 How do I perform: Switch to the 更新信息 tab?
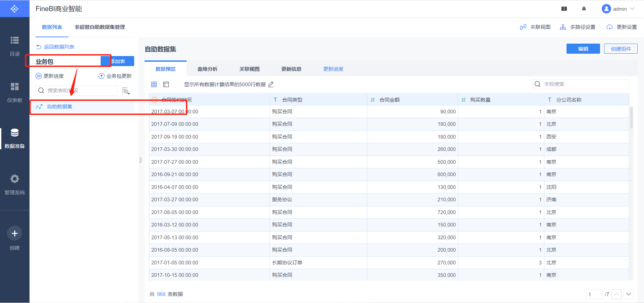pos(291,69)
